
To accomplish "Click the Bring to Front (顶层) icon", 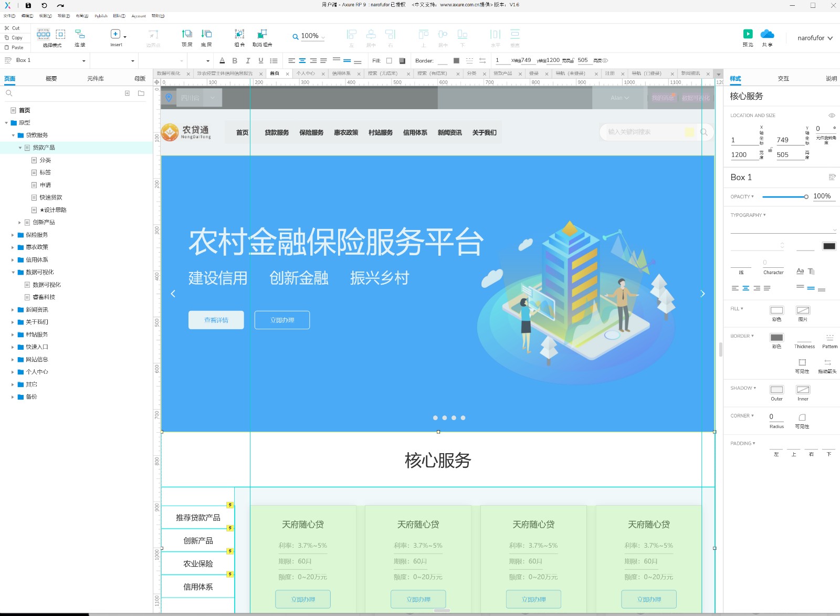I will pyautogui.click(x=187, y=34).
